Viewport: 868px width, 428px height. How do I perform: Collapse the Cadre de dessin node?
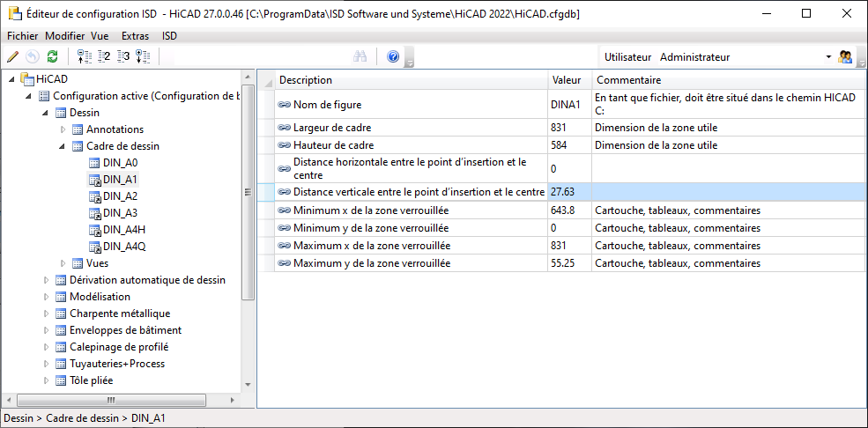63,146
